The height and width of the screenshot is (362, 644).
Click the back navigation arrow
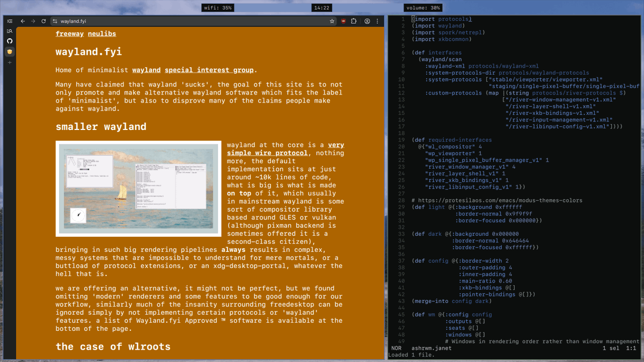click(x=22, y=21)
